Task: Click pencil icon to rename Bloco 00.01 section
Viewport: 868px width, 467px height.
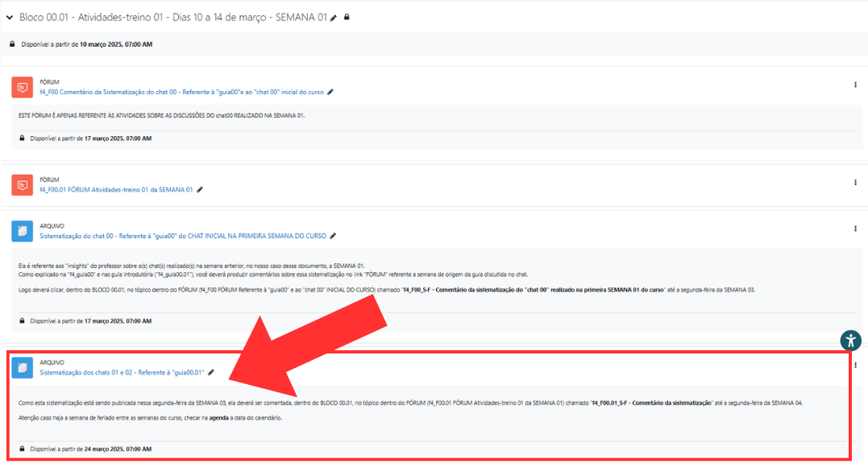Action: (x=334, y=18)
